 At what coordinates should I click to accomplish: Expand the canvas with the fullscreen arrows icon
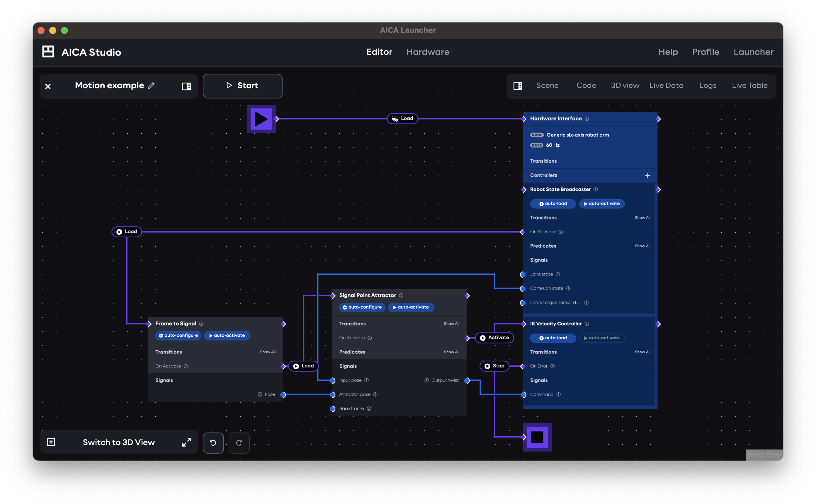[186, 442]
